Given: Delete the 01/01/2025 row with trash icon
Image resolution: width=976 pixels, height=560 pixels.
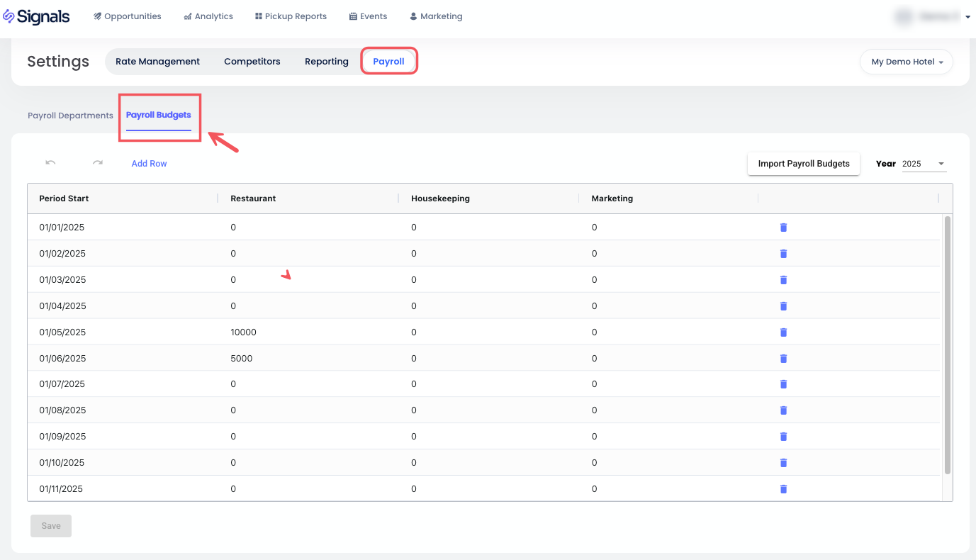Looking at the screenshot, I should (783, 228).
